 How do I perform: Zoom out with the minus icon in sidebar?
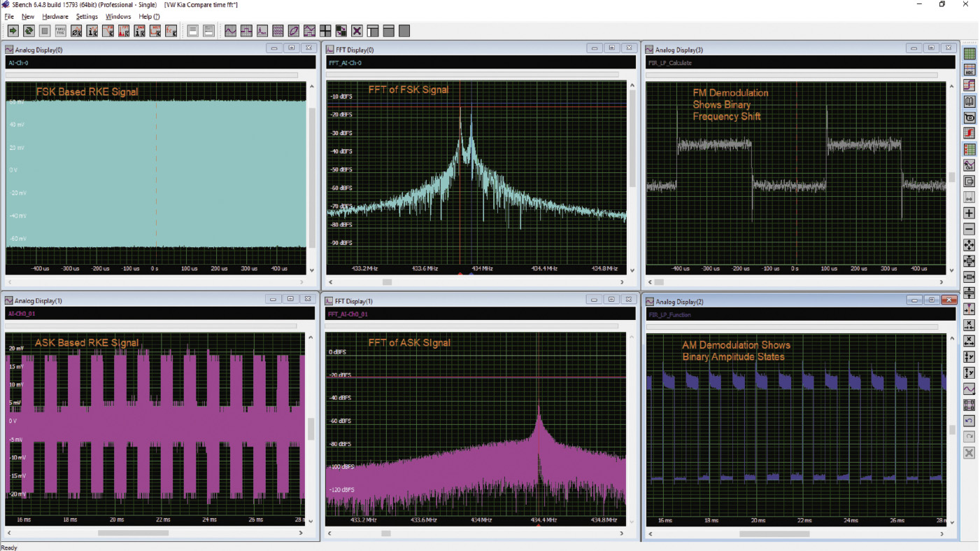970,229
